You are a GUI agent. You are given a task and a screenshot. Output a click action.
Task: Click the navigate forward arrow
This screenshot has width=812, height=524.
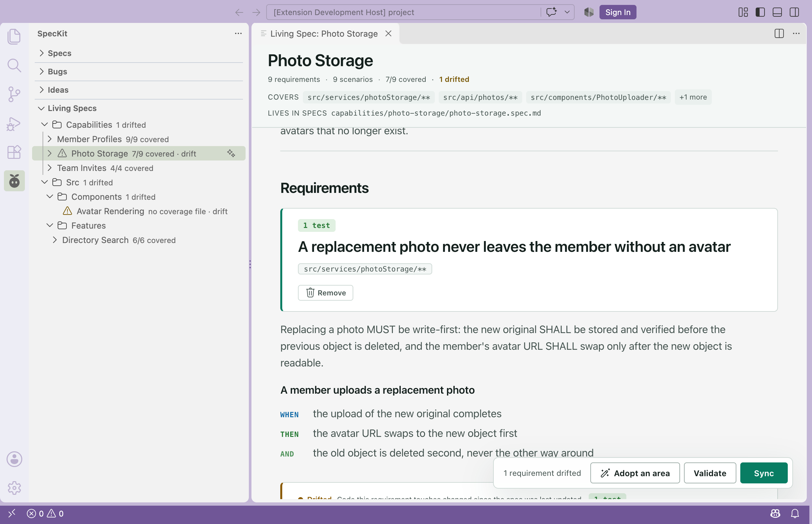[x=256, y=12]
